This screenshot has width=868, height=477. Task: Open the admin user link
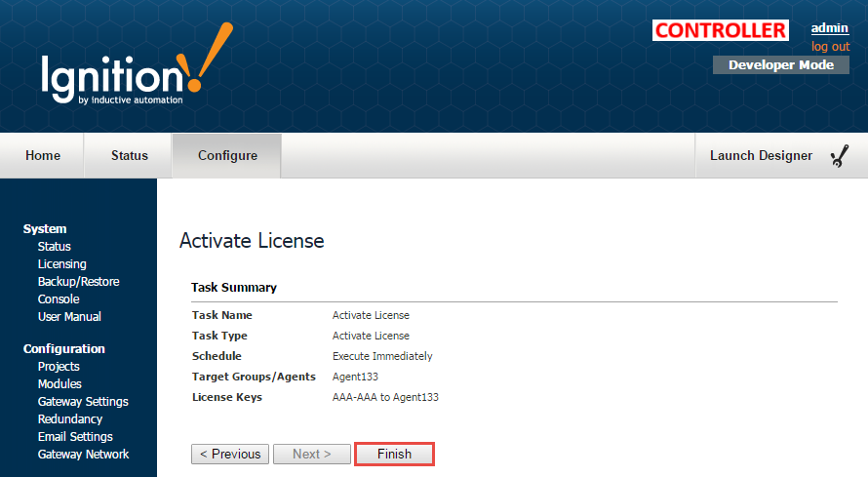coord(829,27)
